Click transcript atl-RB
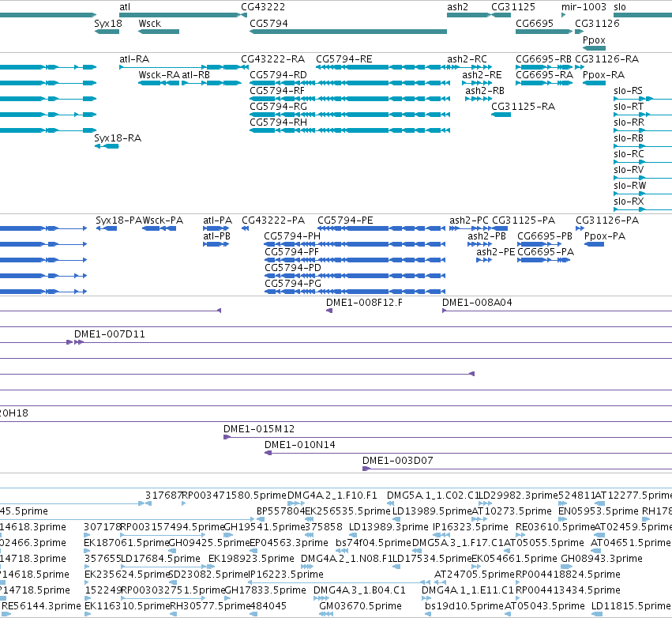This screenshot has width=672, height=618. 196,74
